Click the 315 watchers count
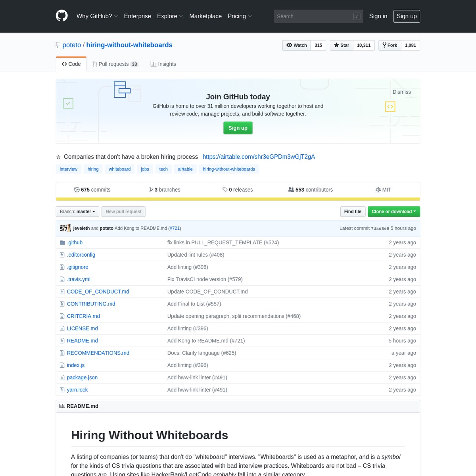Viewport: 476px width, 476px height. click(319, 45)
